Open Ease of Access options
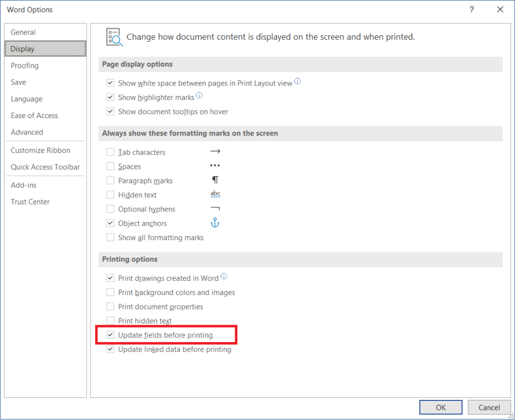This screenshot has width=515, height=420. [45, 116]
